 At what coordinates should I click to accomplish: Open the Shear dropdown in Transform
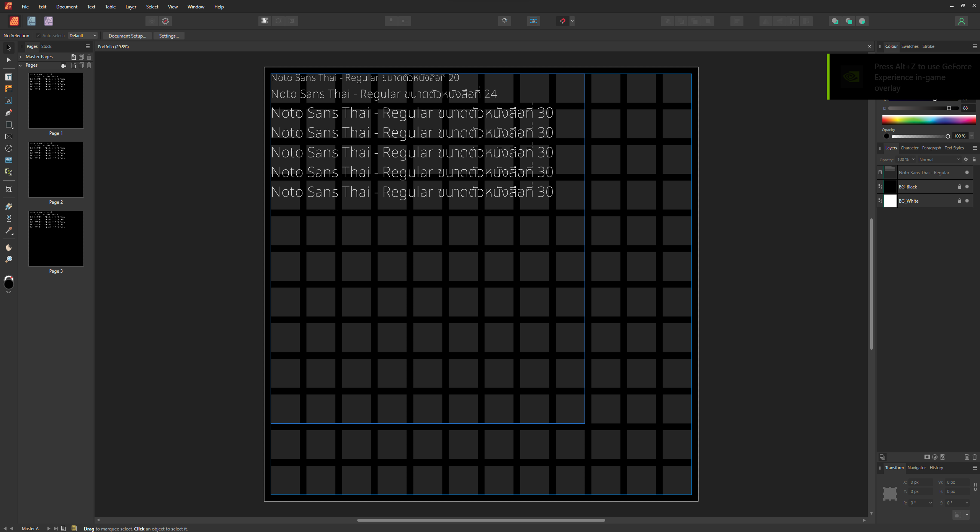click(x=967, y=503)
